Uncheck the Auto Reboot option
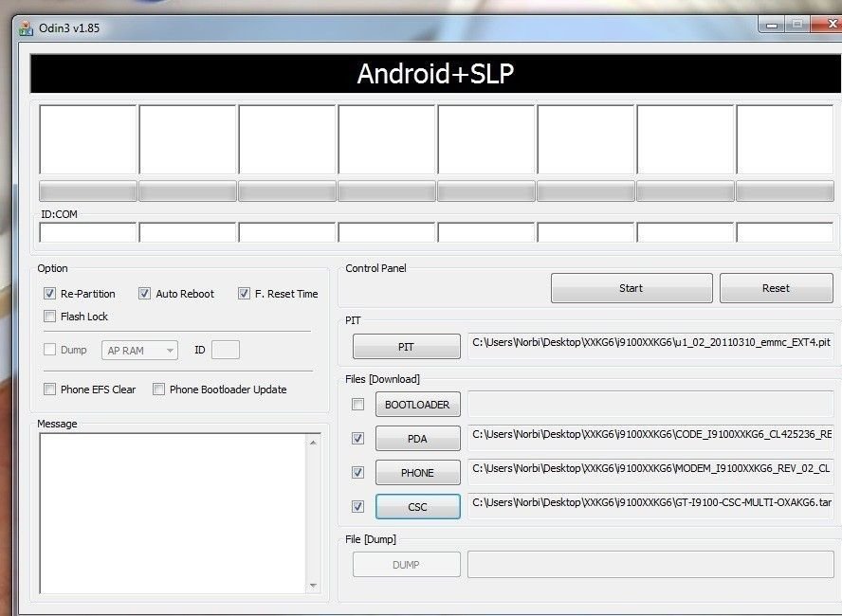The image size is (842, 616). [x=144, y=294]
